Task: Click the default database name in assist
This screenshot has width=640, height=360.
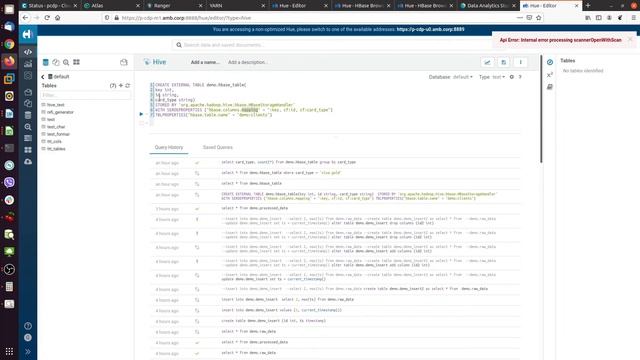Action: coord(61,77)
